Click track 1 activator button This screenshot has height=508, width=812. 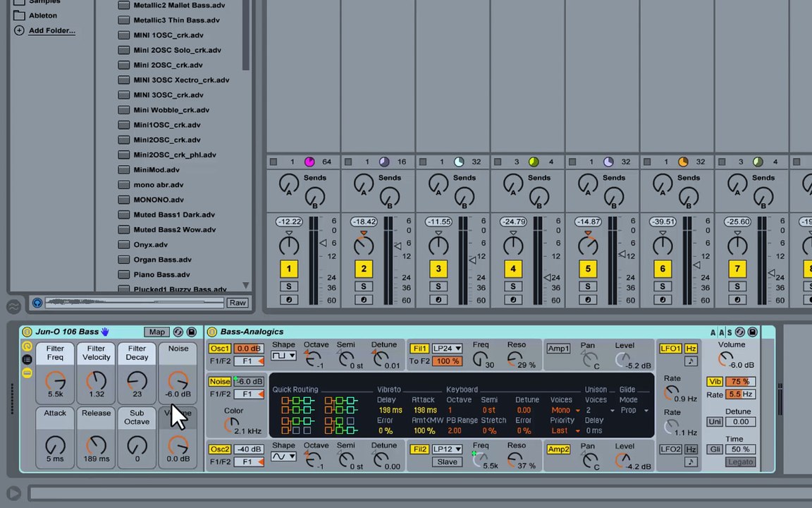(289, 269)
